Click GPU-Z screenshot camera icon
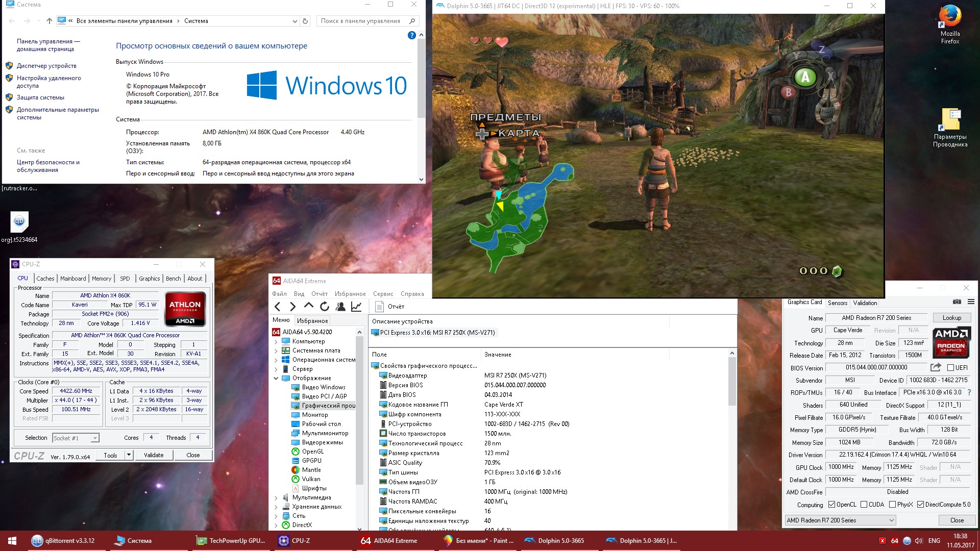 click(957, 302)
